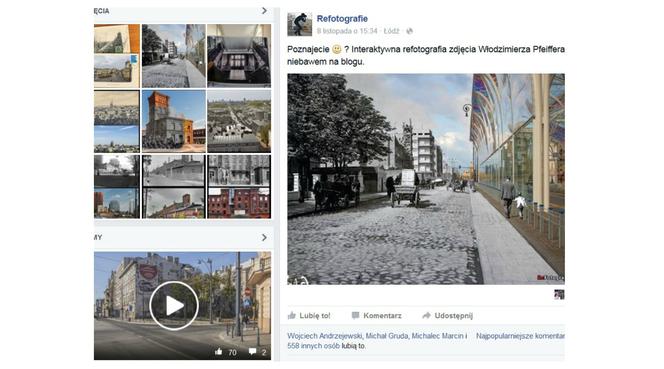664x369 pixels.
Task: Open the city panorama comparison thumbnail
Action: tap(117, 121)
